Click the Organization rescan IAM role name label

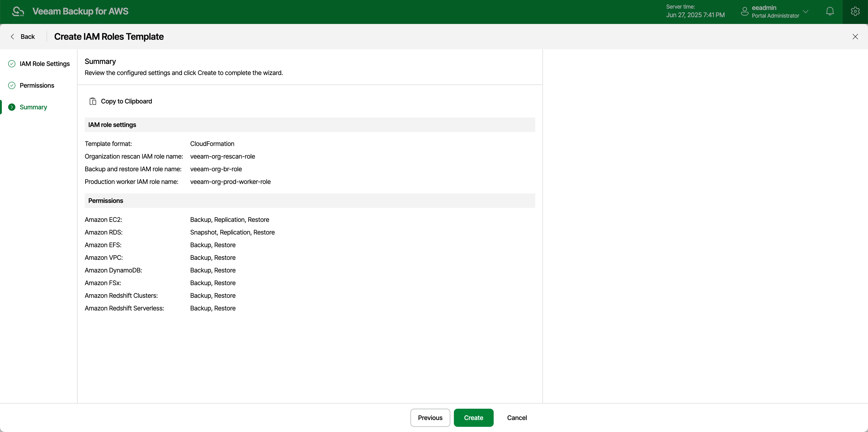tap(134, 157)
